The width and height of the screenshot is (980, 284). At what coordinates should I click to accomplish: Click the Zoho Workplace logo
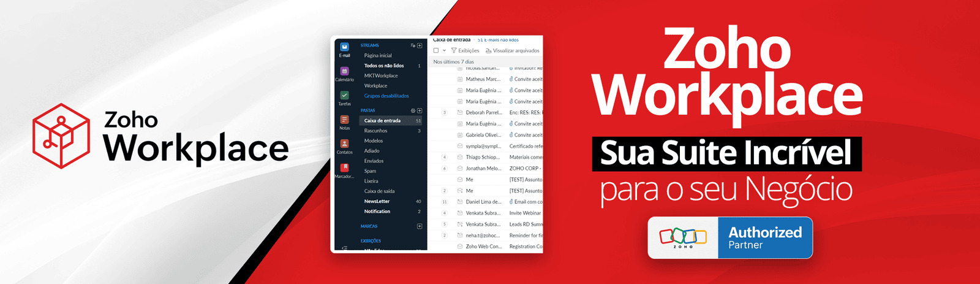point(160,136)
